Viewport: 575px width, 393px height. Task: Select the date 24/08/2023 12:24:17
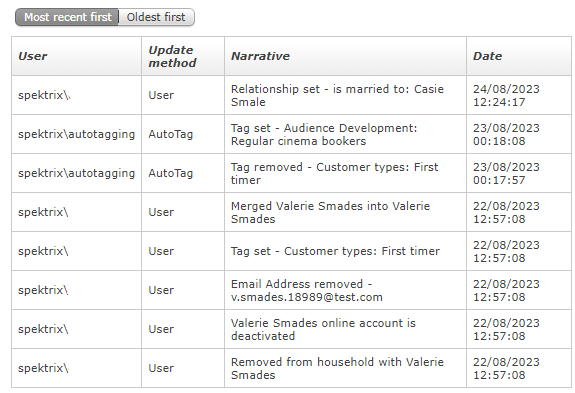(506, 95)
